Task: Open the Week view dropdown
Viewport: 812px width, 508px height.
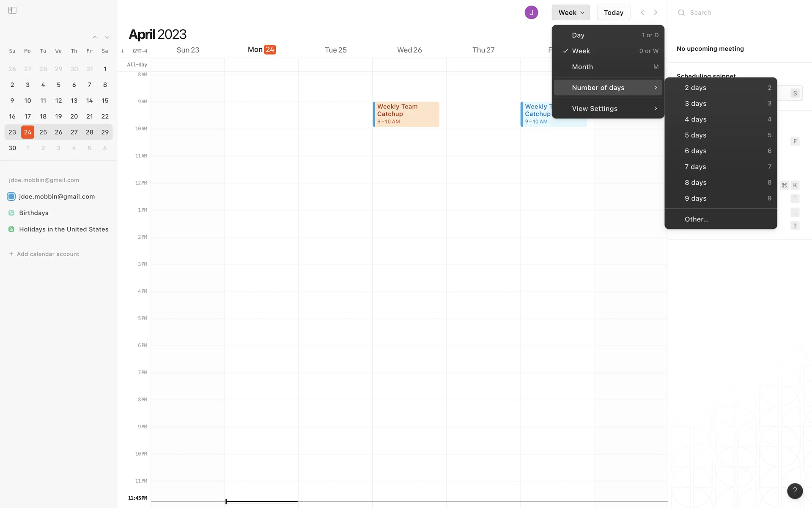Action: click(571, 13)
